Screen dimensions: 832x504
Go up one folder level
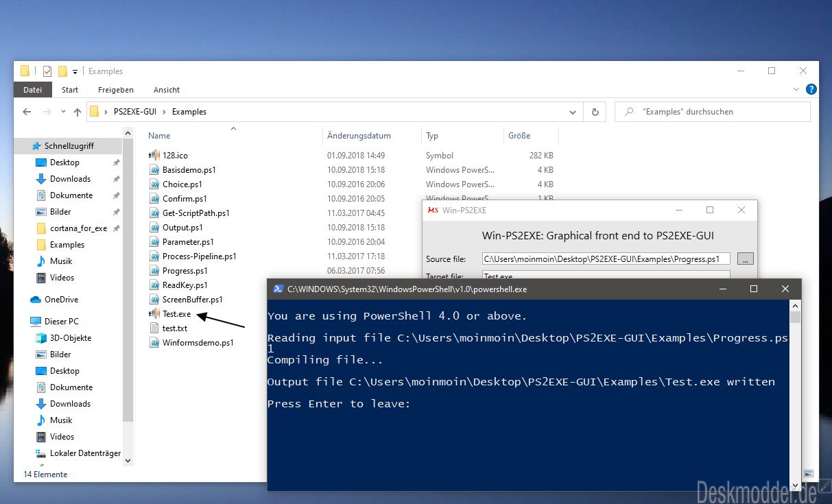click(77, 112)
